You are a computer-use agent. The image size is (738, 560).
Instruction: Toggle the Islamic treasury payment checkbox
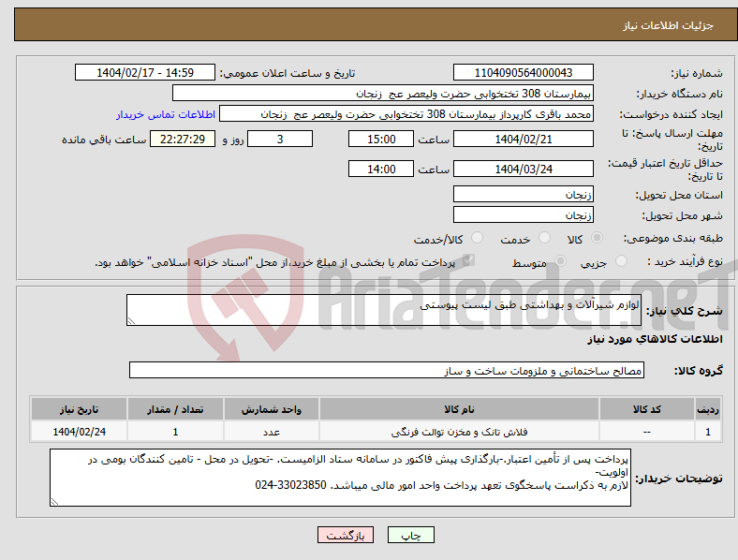coord(468,260)
